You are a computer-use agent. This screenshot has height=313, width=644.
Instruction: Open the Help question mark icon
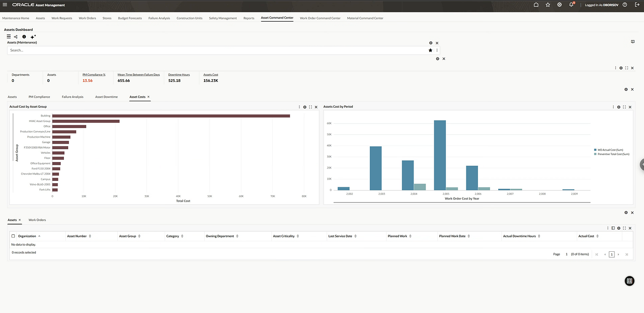point(625,5)
